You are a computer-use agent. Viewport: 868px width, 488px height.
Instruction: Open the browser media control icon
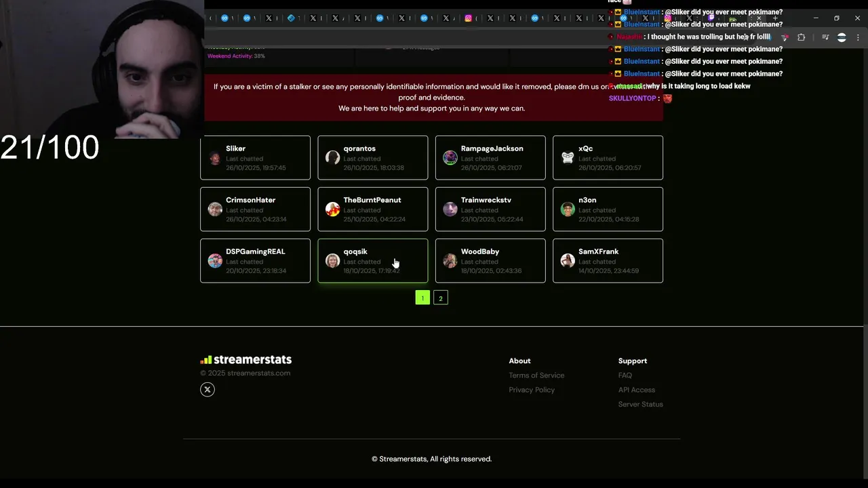coord(825,37)
